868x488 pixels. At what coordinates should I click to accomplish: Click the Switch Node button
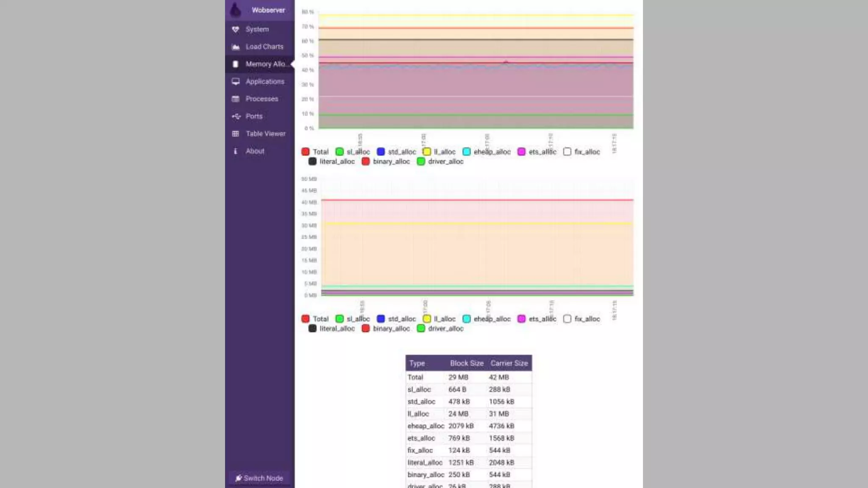259,478
